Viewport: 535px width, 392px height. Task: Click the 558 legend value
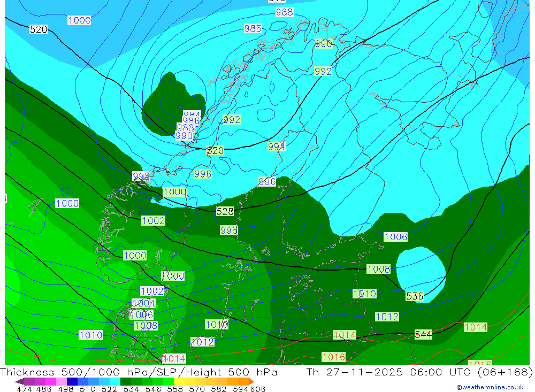coord(175,389)
